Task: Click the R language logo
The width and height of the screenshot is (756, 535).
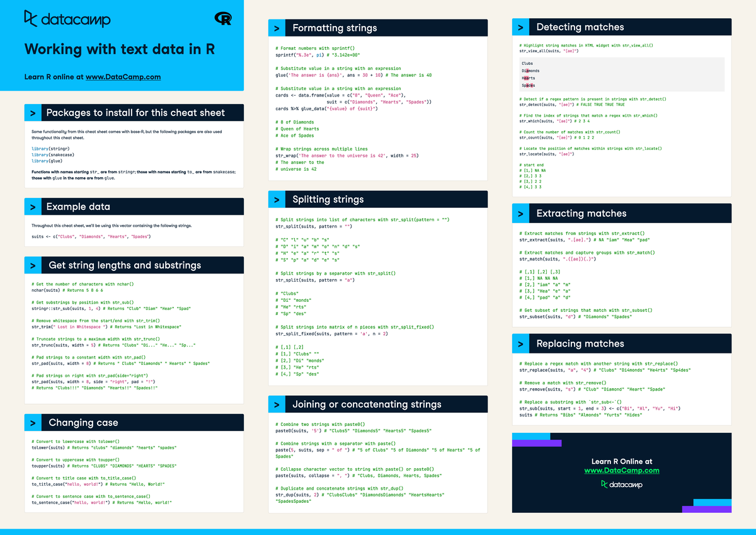Action: click(x=224, y=18)
